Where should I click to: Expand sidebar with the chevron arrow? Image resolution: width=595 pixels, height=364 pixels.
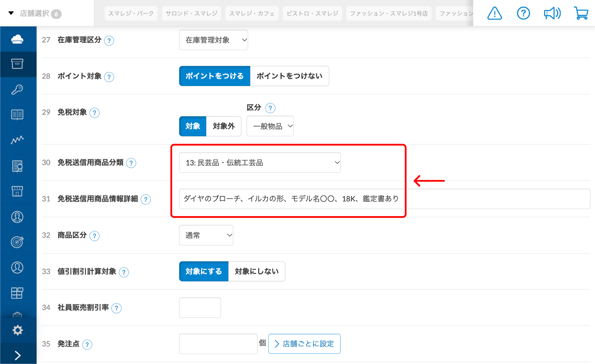(x=18, y=355)
